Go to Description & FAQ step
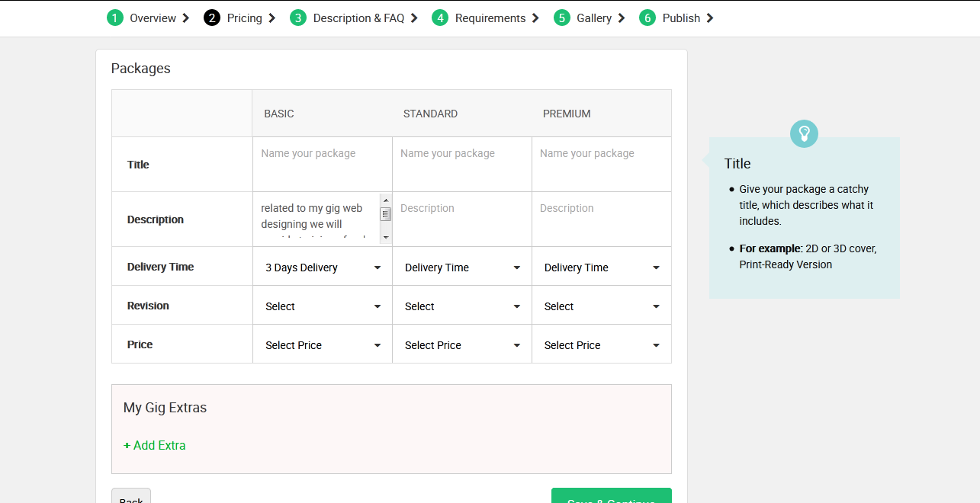Viewport: 980px width, 503px height. click(x=358, y=18)
